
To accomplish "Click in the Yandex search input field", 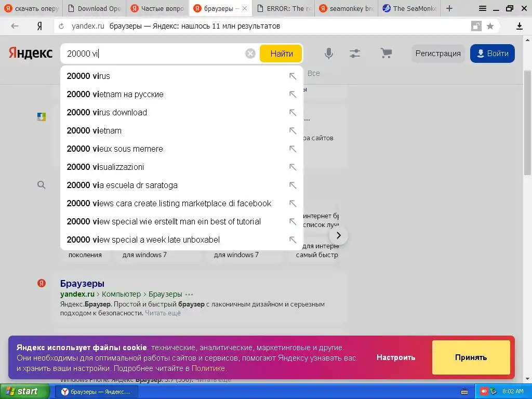I will (x=154, y=54).
